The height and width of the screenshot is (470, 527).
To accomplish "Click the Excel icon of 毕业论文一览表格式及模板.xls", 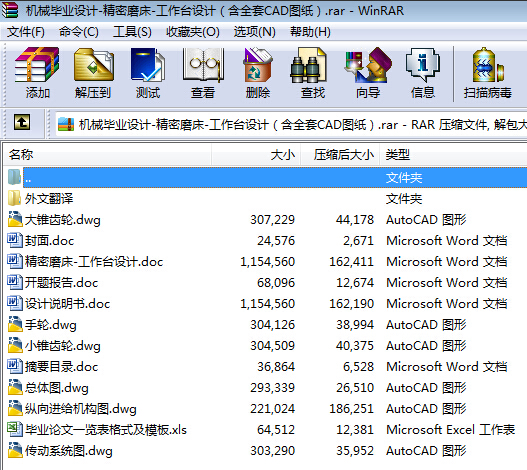I will (14, 429).
